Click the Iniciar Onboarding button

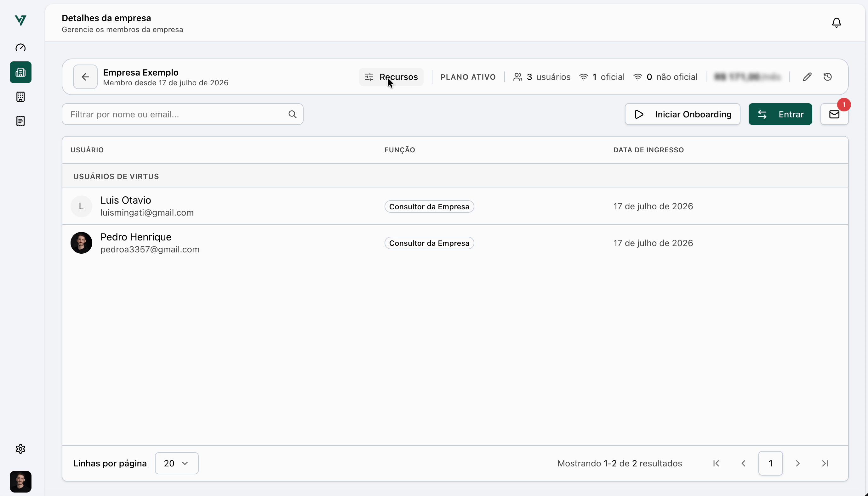[x=682, y=115]
